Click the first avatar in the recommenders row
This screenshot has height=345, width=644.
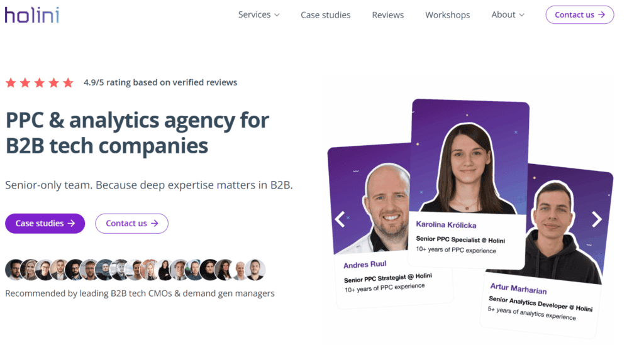[15, 270]
